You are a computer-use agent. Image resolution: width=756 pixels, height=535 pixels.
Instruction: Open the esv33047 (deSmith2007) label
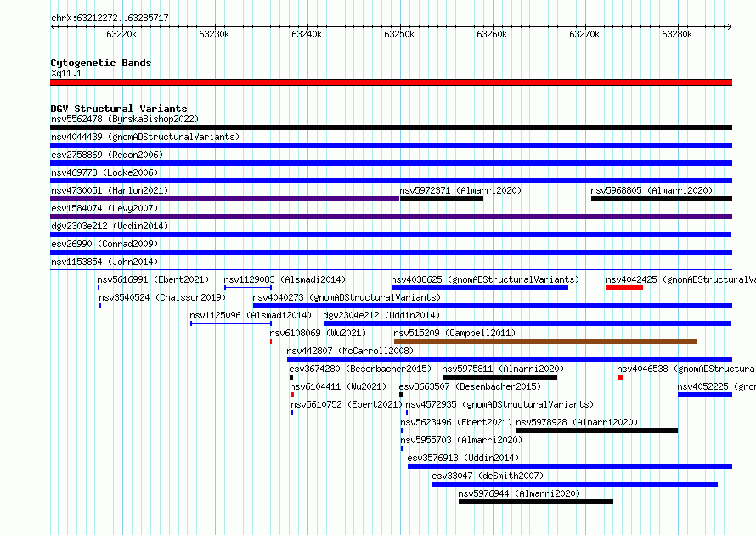point(488,476)
